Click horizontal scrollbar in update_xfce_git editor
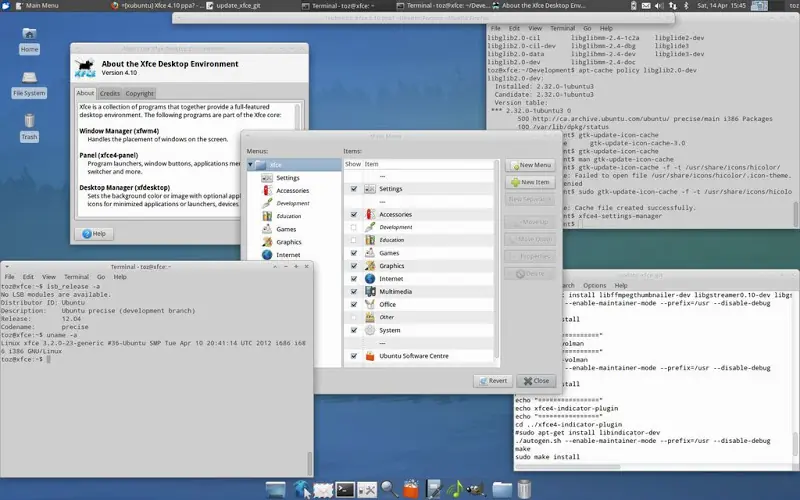Screen dimensions: 800x500 pos(568,466)
